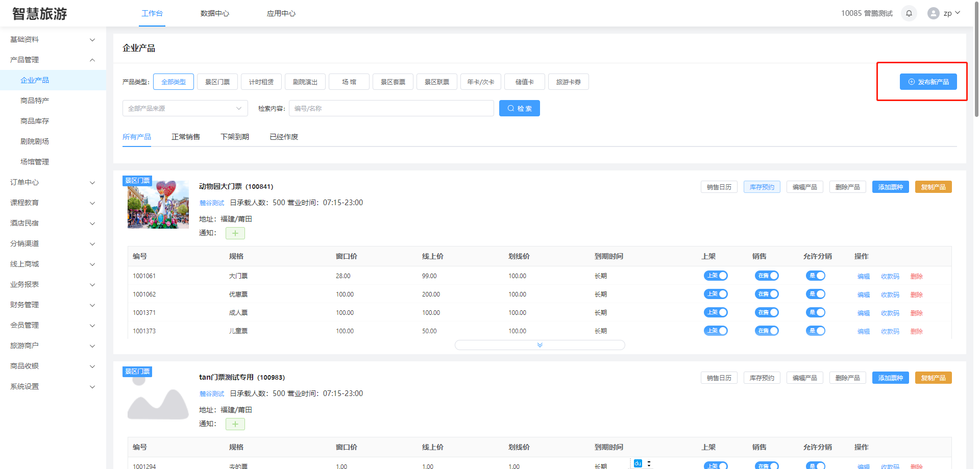Screen dimensions: 980x469
Task: Click the notification bell icon
Action: click(909, 13)
